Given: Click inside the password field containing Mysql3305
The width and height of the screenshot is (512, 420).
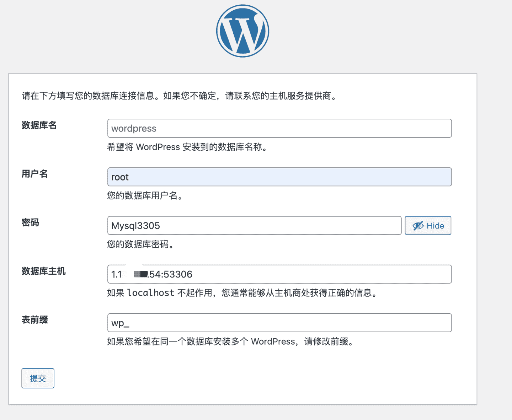Looking at the screenshot, I should pos(254,225).
